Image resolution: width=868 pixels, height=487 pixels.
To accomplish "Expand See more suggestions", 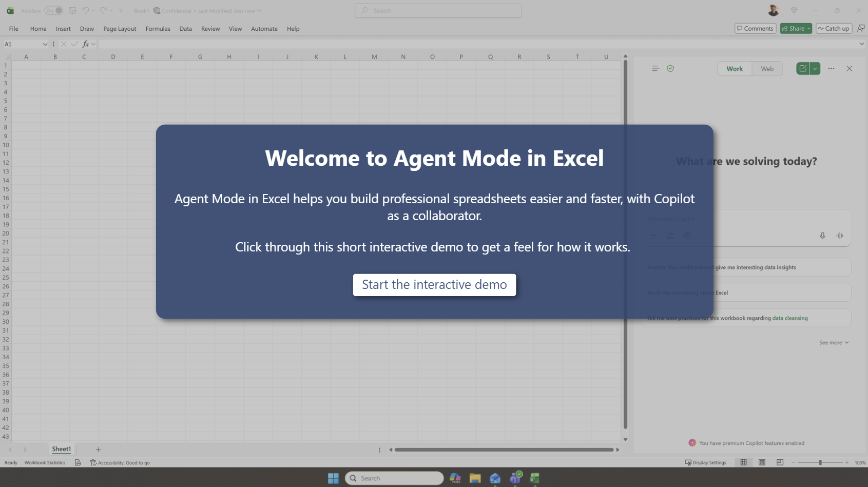I will pos(834,343).
